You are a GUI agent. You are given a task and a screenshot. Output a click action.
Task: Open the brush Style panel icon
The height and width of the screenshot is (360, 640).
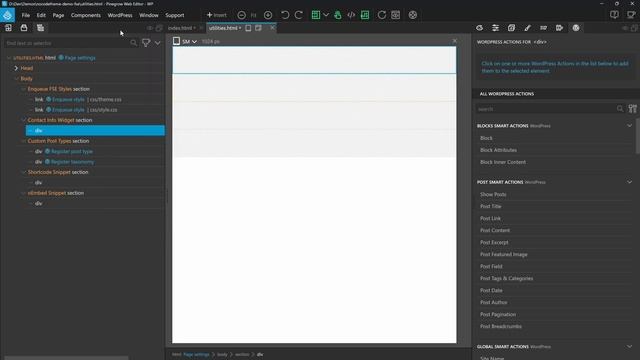[527, 28]
